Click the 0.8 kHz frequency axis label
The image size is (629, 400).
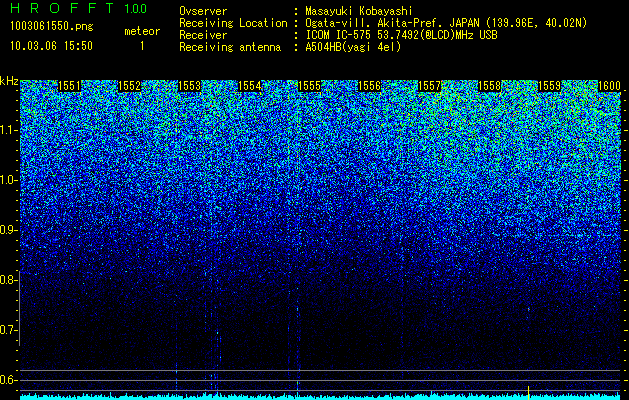[x=8, y=280]
